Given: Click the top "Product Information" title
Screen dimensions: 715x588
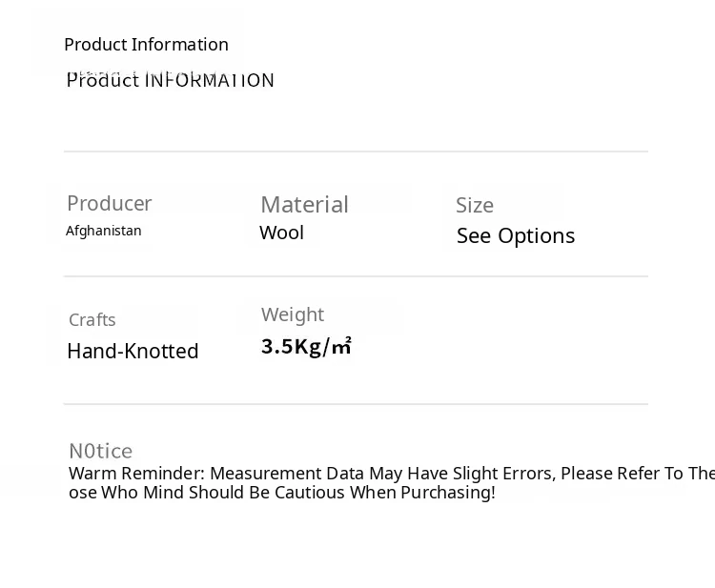Looking at the screenshot, I should click(146, 45).
